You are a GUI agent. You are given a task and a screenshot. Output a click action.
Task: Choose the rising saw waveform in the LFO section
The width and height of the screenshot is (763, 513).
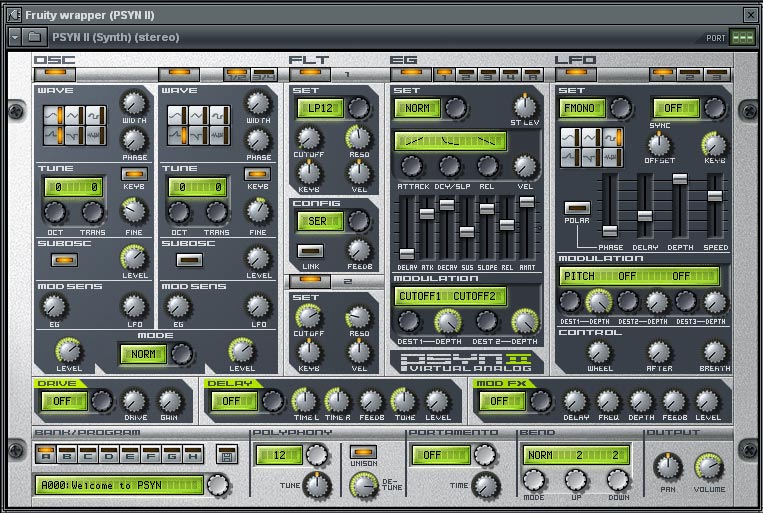tap(570, 157)
